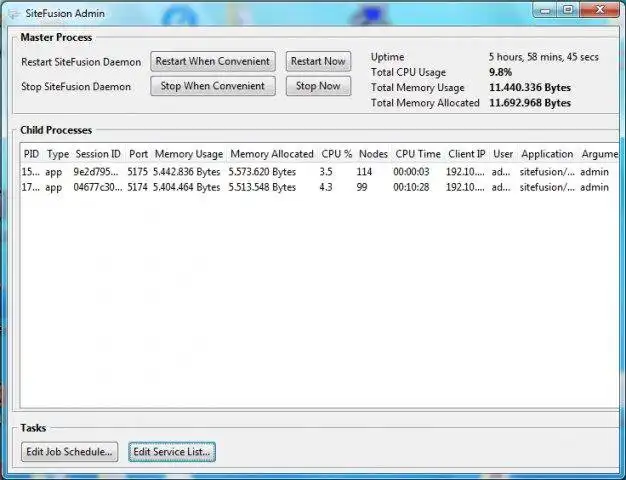Open Edit Job Schedule dialog
Image resolution: width=626 pixels, height=480 pixels.
click(x=69, y=452)
